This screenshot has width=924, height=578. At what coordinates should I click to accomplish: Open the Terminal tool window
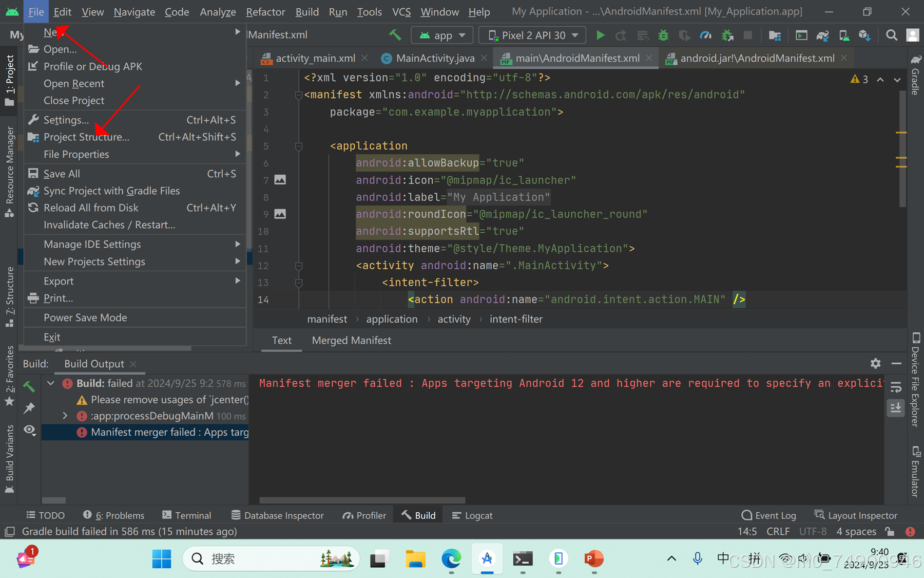(186, 515)
